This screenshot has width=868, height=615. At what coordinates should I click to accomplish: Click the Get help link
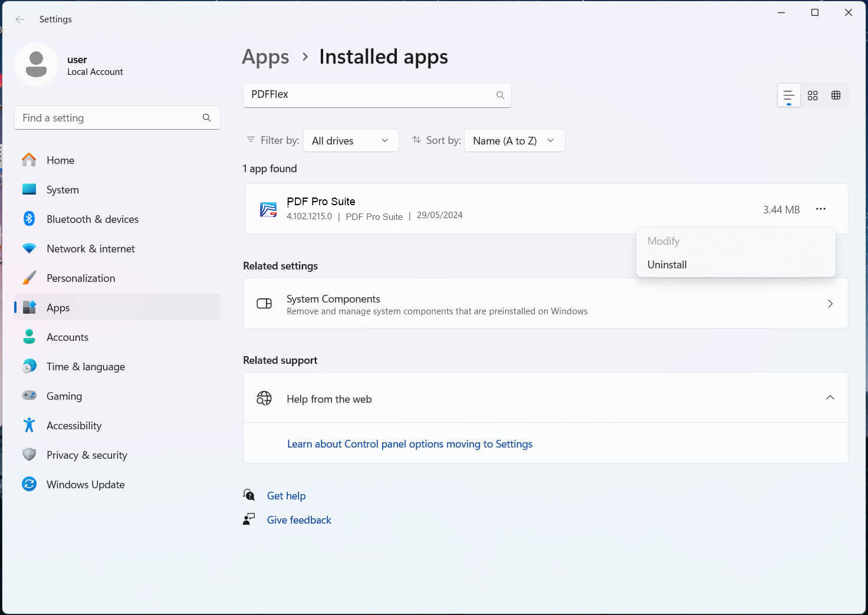coord(286,496)
